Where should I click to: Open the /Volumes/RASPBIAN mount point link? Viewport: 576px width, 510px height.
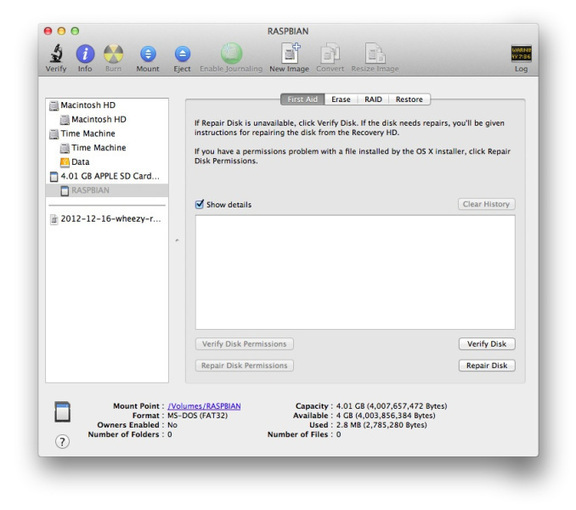204,406
